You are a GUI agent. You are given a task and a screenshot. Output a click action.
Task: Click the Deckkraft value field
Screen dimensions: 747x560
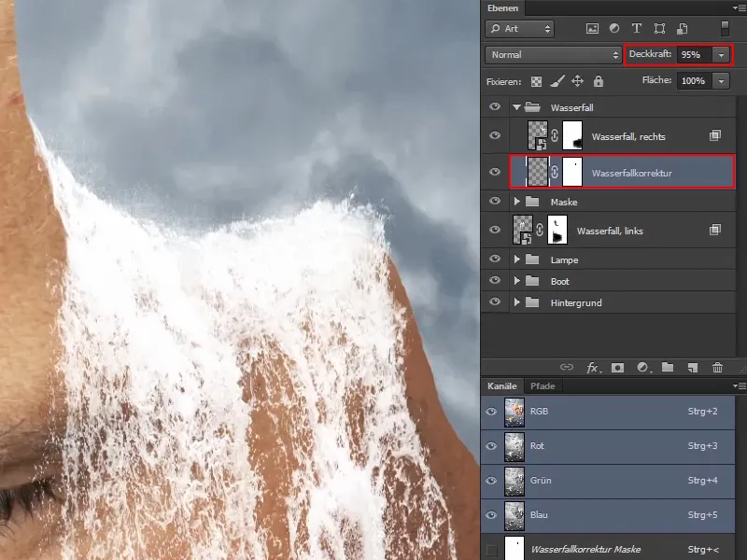point(695,55)
